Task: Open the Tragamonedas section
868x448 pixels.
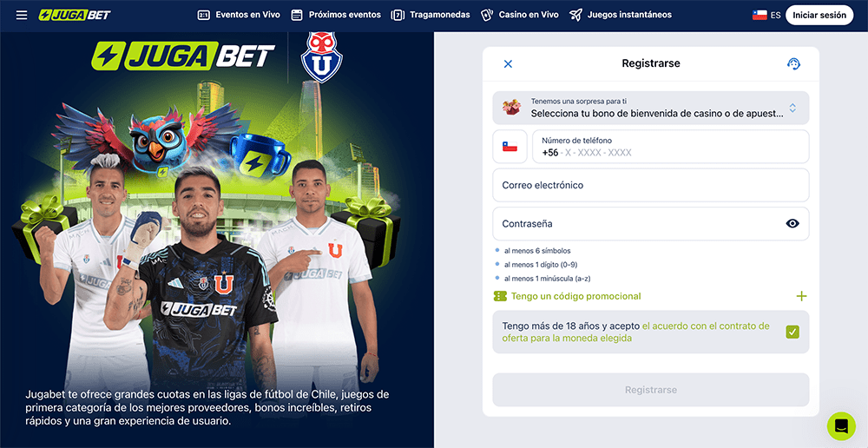Action: point(431,15)
